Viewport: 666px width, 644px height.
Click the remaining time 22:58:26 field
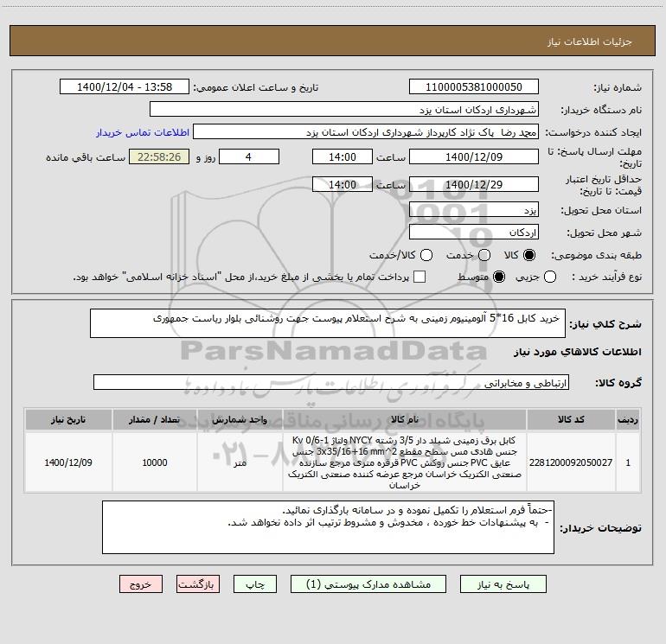(x=159, y=156)
